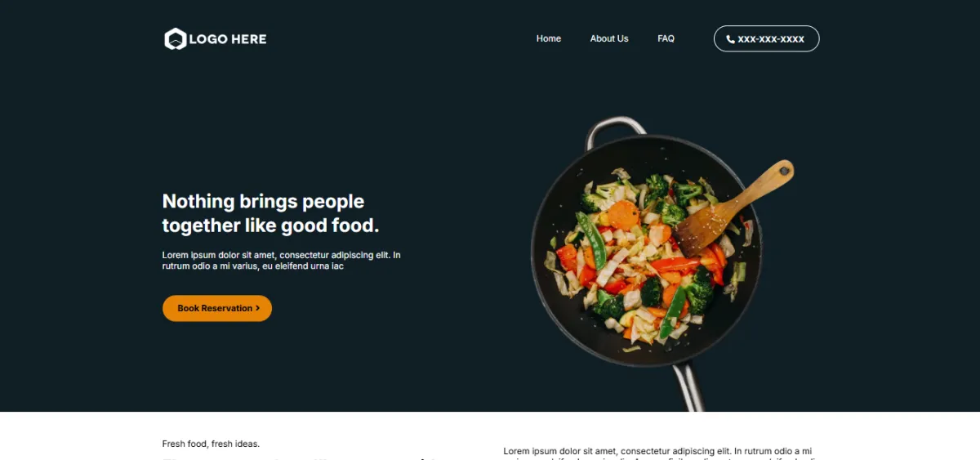Image resolution: width=980 pixels, height=460 pixels.
Task: Click the LOGO HERE brand text
Action: click(x=228, y=38)
